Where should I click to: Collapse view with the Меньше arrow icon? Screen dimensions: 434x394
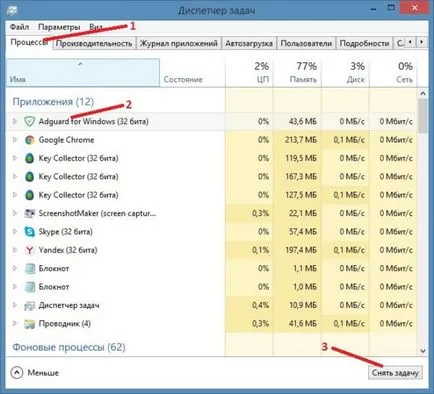click(17, 372)
